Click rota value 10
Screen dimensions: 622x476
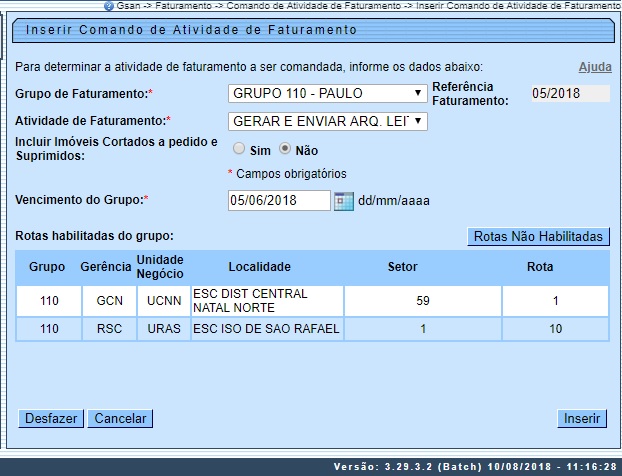(555, 329)
